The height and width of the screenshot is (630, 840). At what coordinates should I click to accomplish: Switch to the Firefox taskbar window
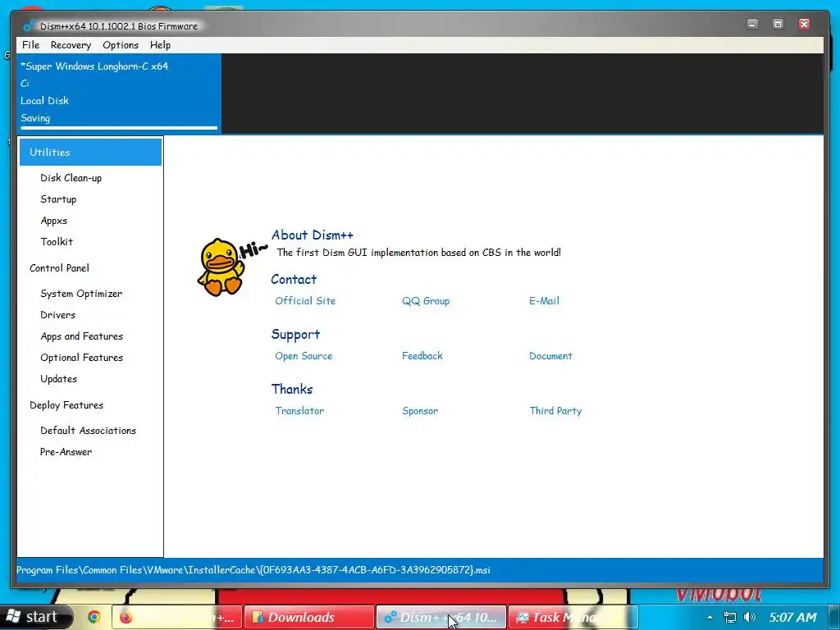tap(176, 617)
